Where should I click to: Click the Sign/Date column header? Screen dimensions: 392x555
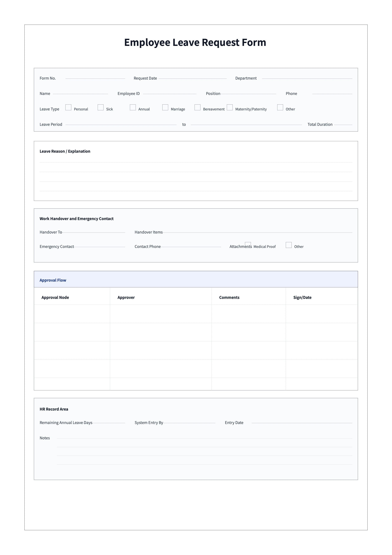coord(302,298)
